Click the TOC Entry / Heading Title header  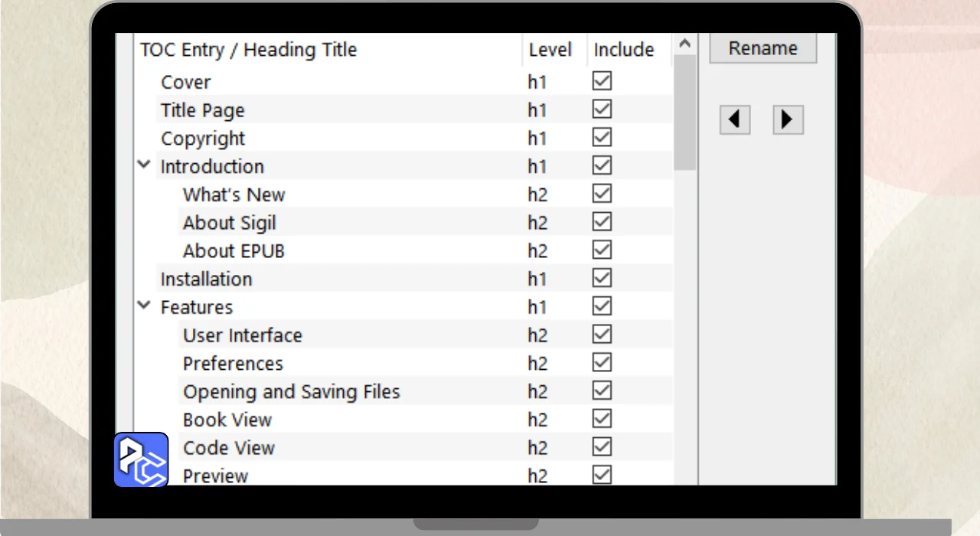coord(248,50)
